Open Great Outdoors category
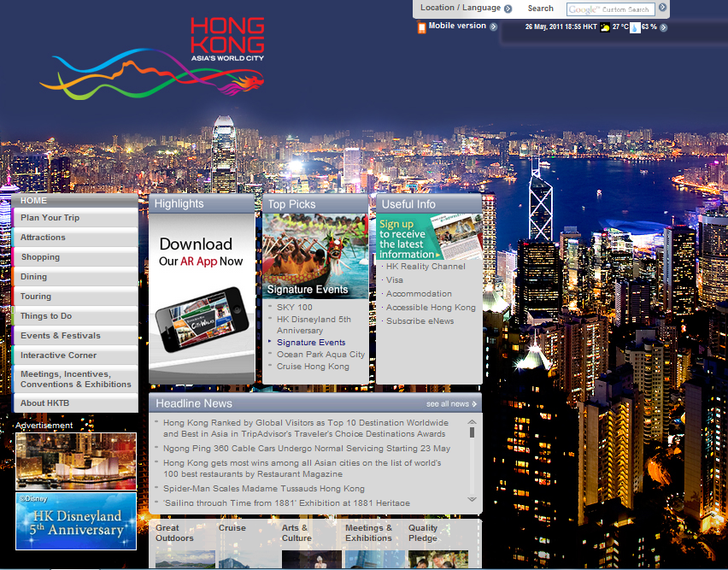This screenshot has height=570, width=728. 174,533
